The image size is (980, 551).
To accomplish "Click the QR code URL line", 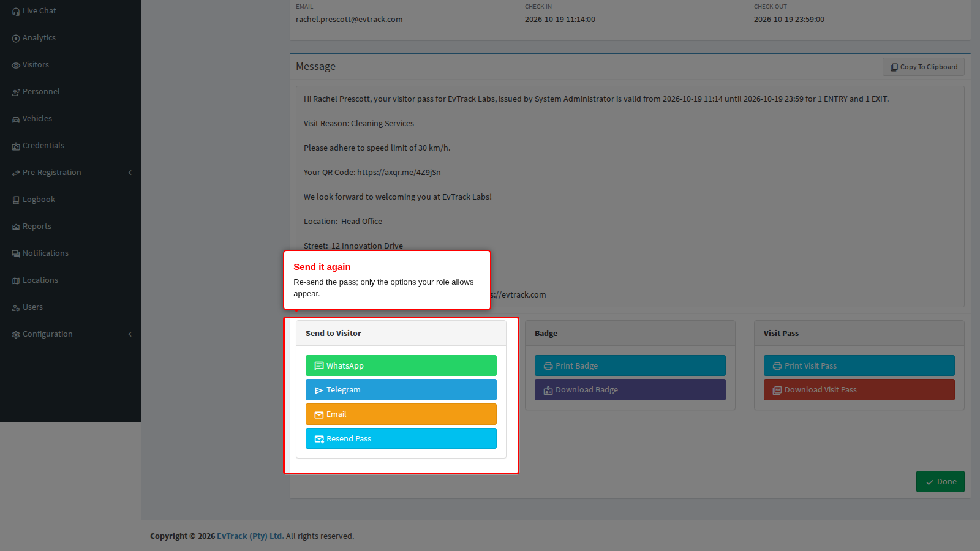I will tap(372, 173).
